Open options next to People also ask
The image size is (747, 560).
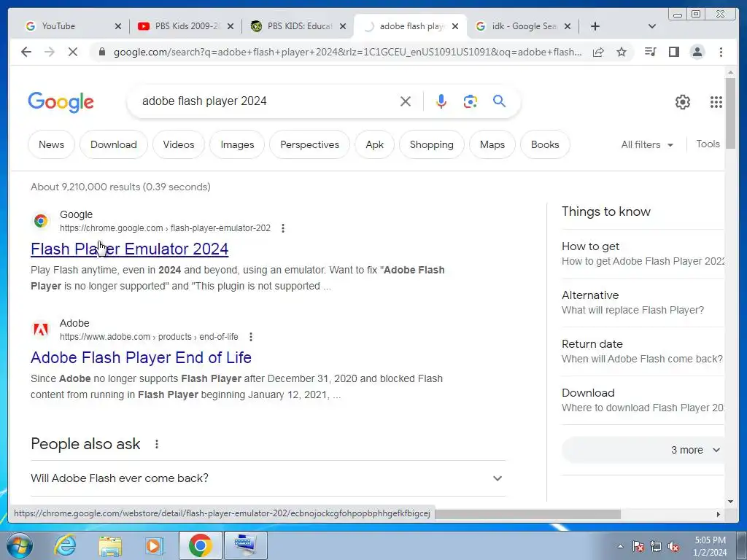click(x=157, y=444)
